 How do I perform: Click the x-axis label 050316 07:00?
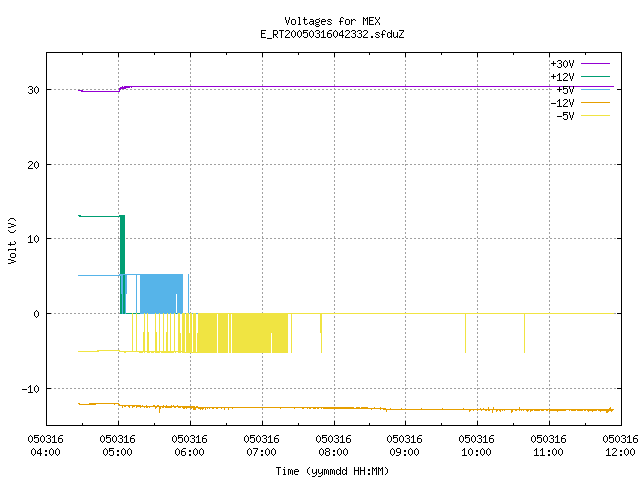click(261, 446)
